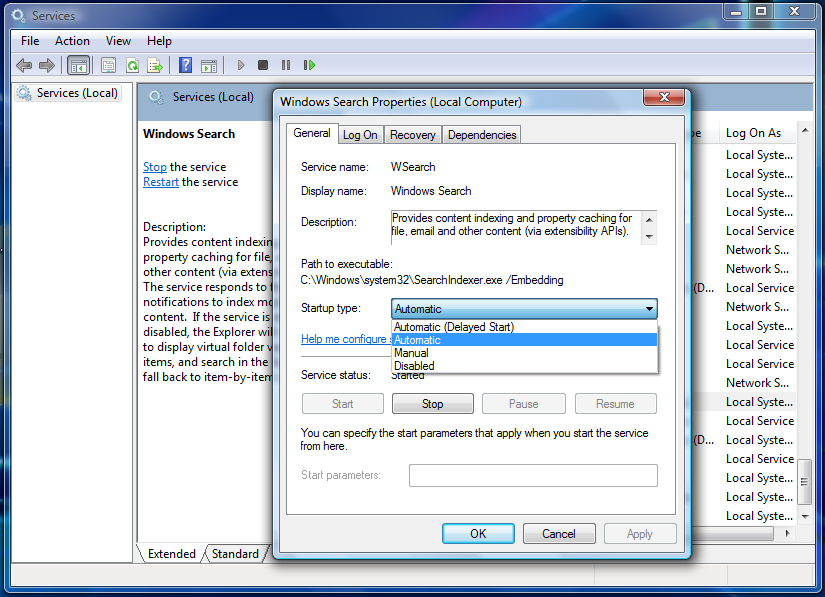Select Automatic (Delayed Start) from the startup list

click(x=453, y=327)
